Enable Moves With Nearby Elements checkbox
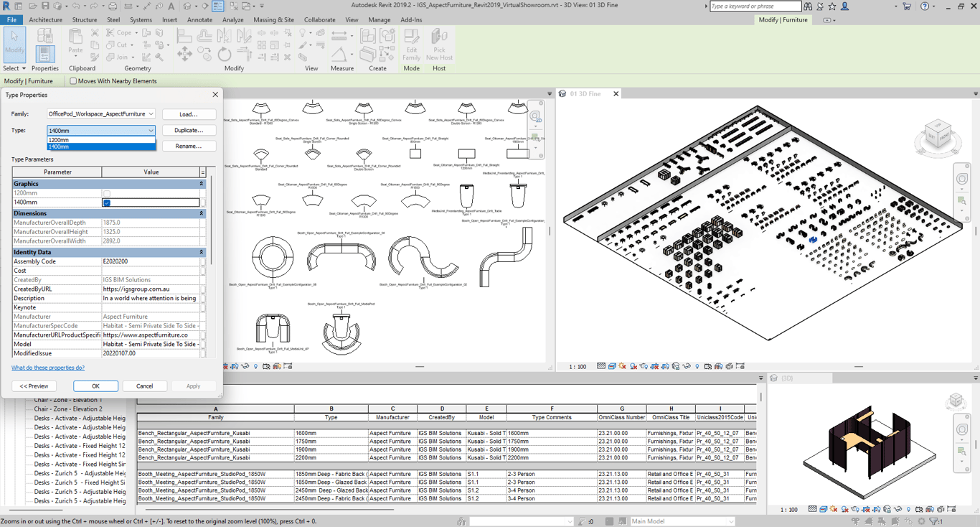 (73, 81)
